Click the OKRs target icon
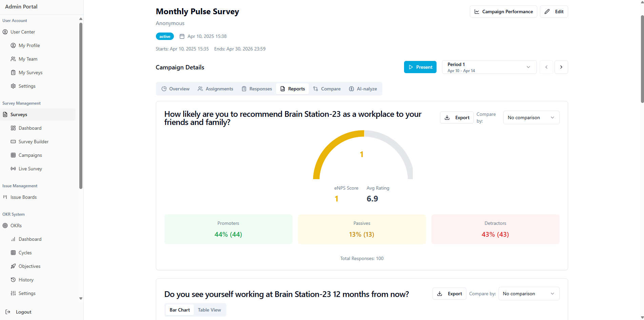Viewport: 644px width, 320px height. coord(5,226)
